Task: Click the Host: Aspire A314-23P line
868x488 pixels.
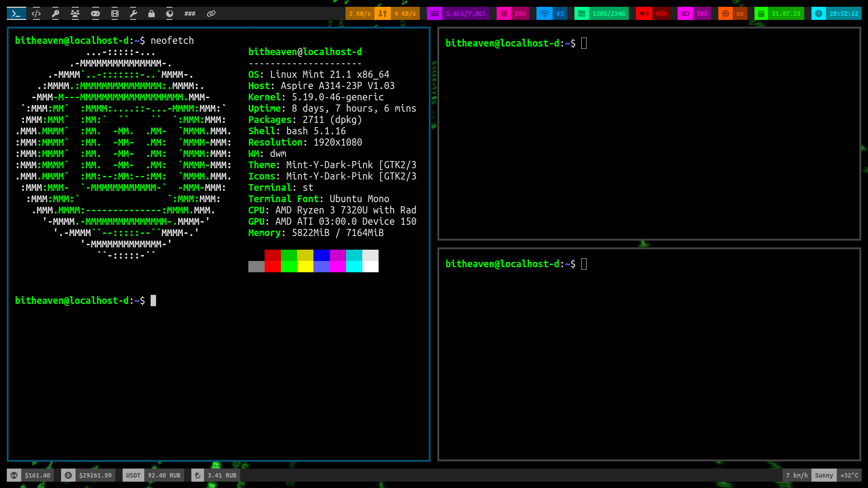Action: 322,86
